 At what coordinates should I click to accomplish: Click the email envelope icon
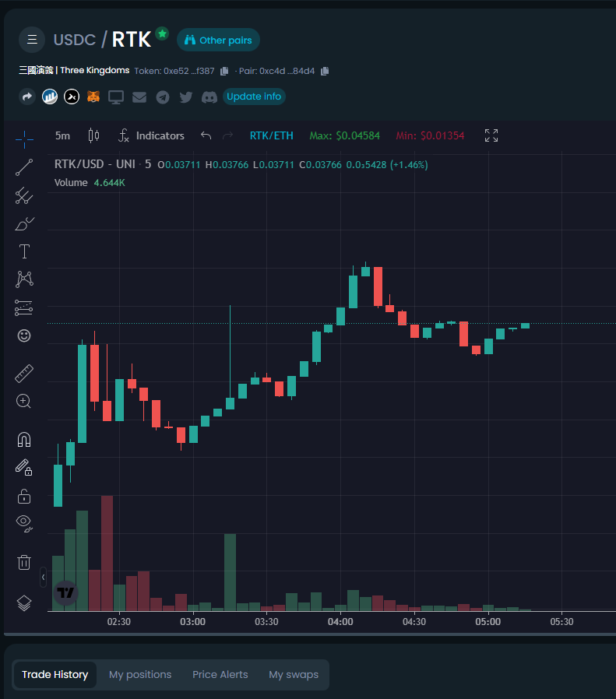click(x=139, y=97)
